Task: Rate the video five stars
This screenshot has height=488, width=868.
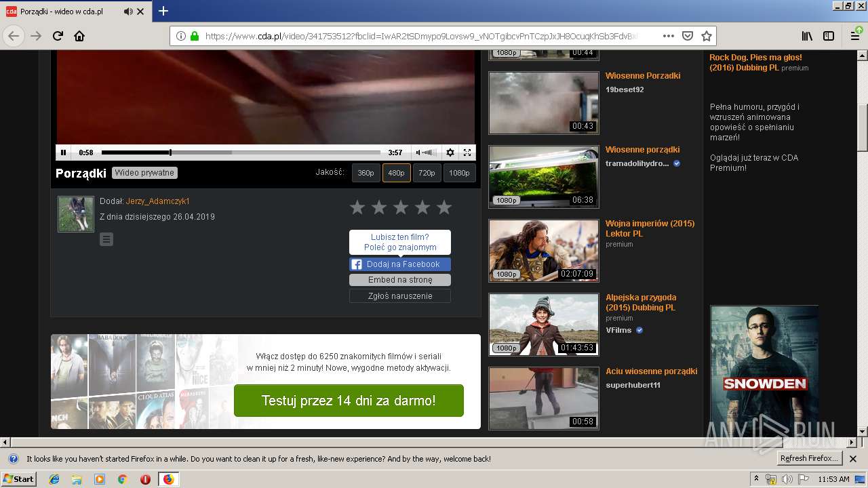Action: (444, 207)
